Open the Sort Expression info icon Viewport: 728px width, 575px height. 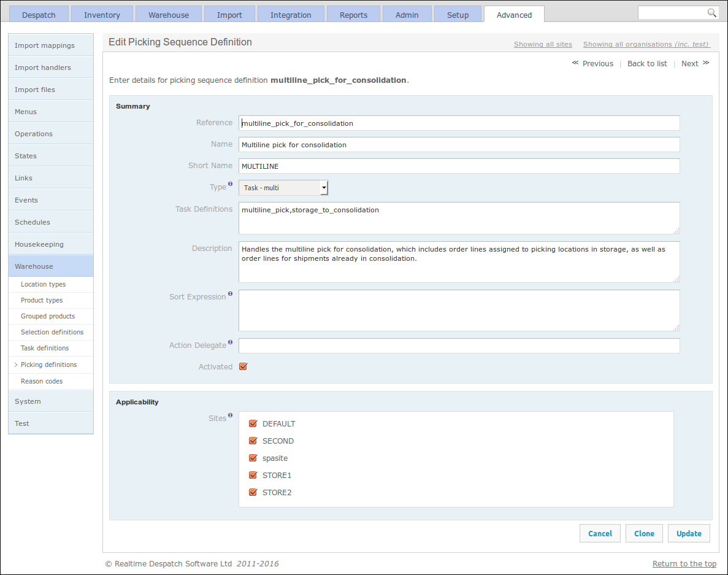tap(230, 293)
